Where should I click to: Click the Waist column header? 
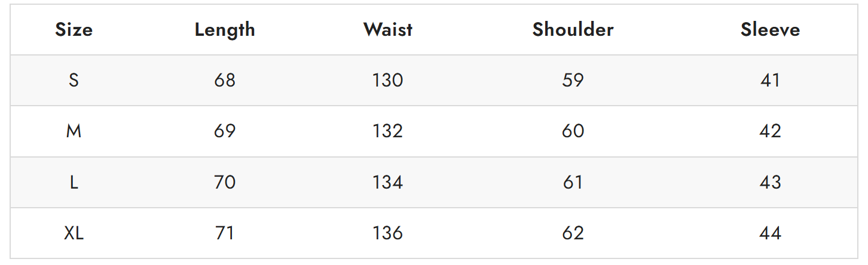(x=387, y=30)
